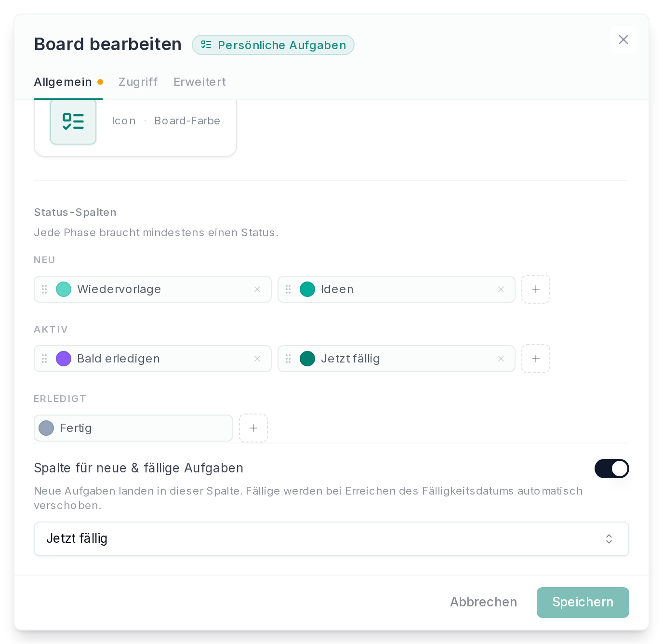
Task: Add a new status under AKTIV
Action: pyautogui.click(x=536, y=359)
